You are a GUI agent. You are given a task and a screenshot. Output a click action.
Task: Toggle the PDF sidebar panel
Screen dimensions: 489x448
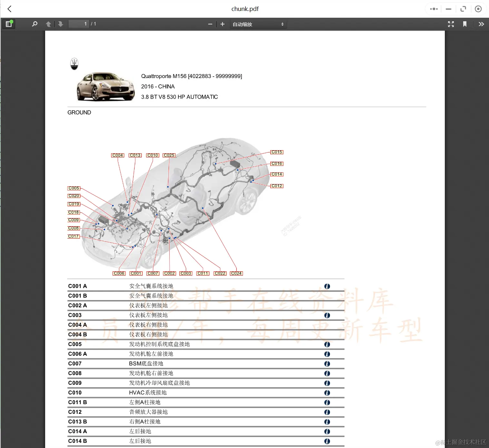tap(9, 24)
